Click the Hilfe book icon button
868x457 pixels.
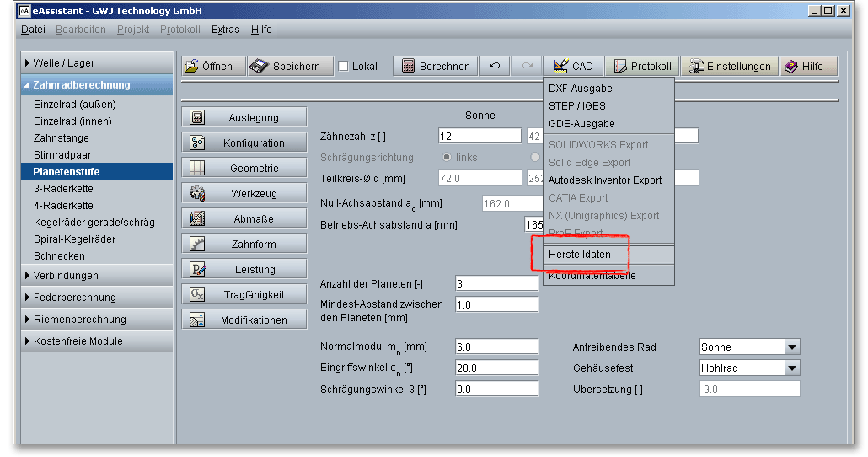[806, 67]
